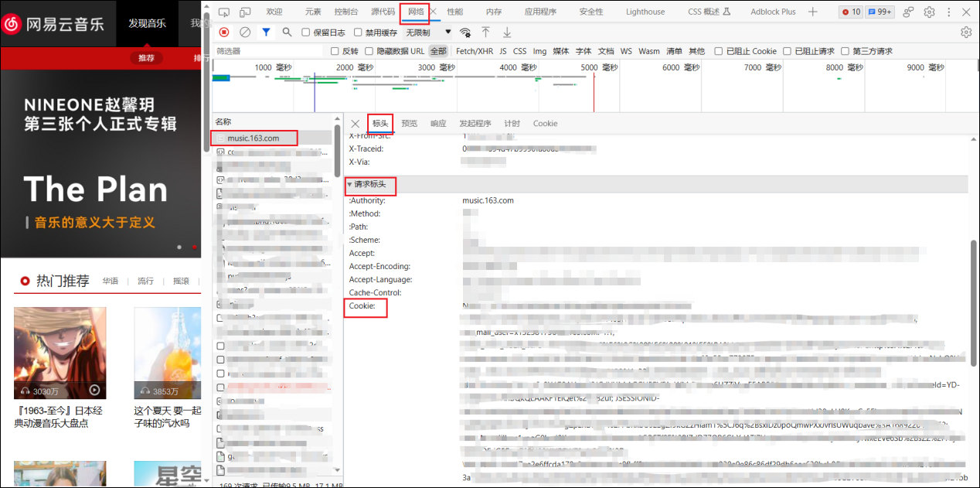Open the 控制台 panel tab
The image size is (980, 488).
coord(345,12)
